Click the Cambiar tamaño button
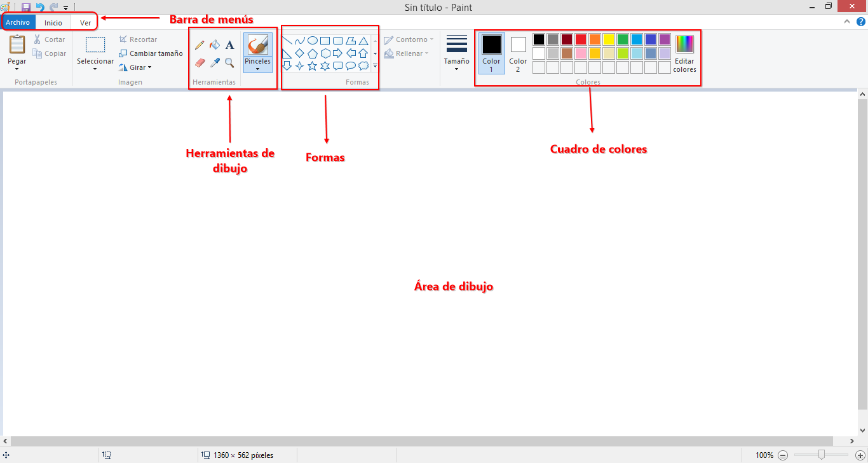 click(x=151, y=53)
